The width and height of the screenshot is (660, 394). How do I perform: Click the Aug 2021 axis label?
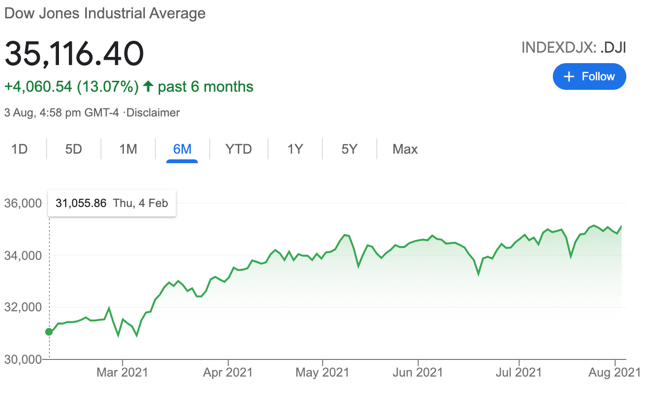[x=615, y=373]
